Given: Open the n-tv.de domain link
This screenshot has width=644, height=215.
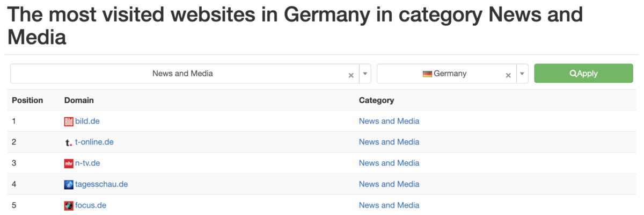Looking at the screenshot, I should point(88,163).
